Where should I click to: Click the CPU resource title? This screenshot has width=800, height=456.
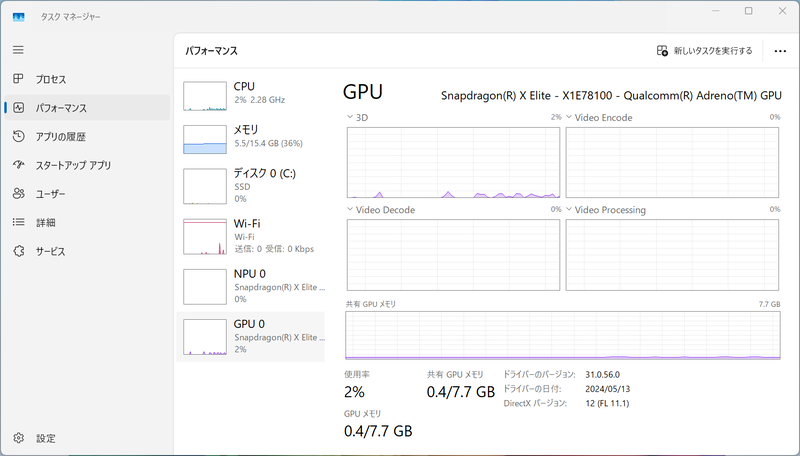[x=244, y=86]
